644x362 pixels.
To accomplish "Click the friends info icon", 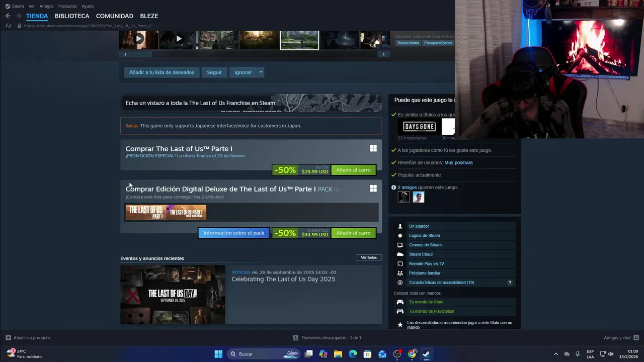I will 394,187.
